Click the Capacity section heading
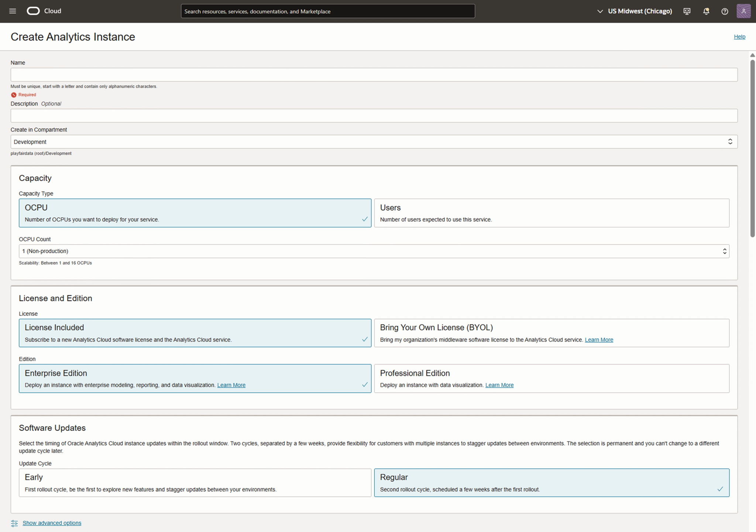This screenshot has height=532, width=756. 35,178
